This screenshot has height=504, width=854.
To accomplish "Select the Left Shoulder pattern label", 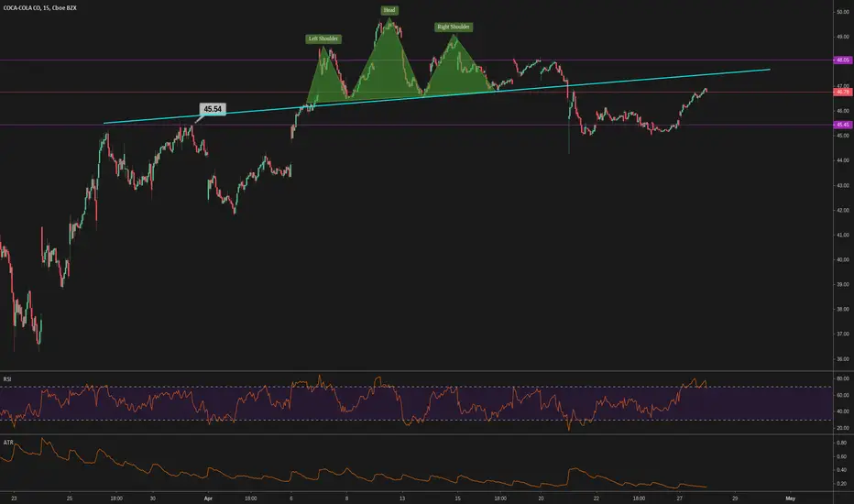I will (323, 38).
